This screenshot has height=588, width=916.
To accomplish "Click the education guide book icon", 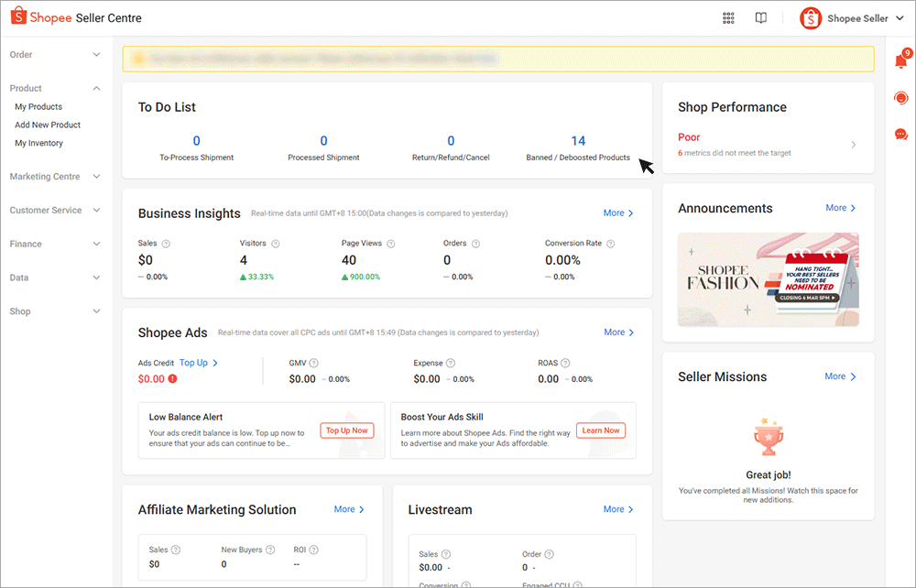I will click(x=761, y=17).
